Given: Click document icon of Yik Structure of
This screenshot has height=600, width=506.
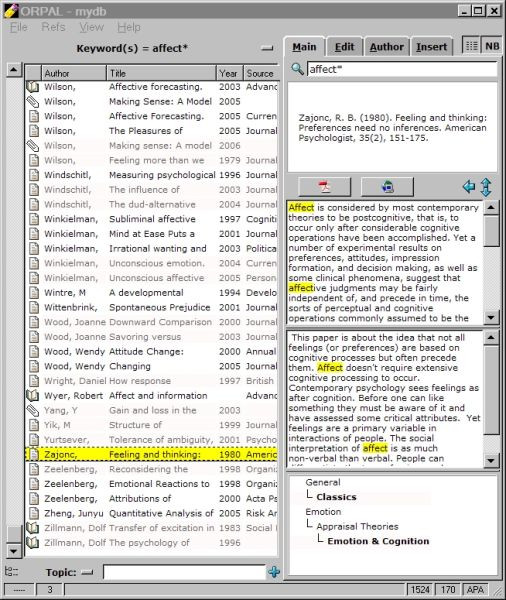Looking at the screenshot, I should (x=34, y=425).
